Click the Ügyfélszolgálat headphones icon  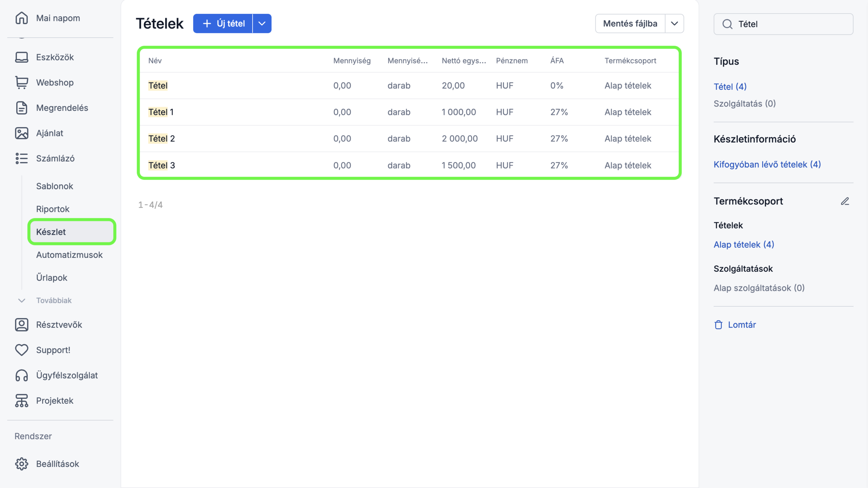coord(22,375)
